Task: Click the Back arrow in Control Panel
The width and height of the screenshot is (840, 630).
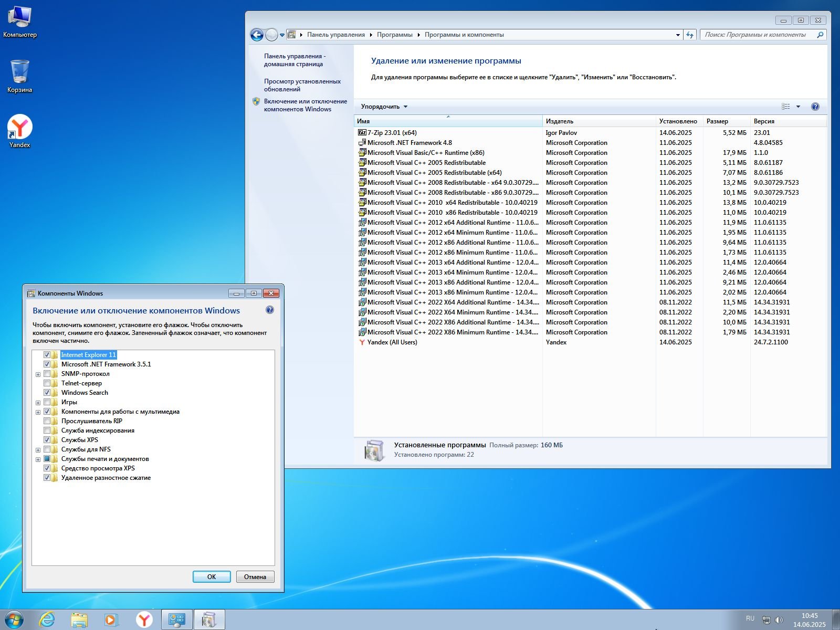Action: 257,35
